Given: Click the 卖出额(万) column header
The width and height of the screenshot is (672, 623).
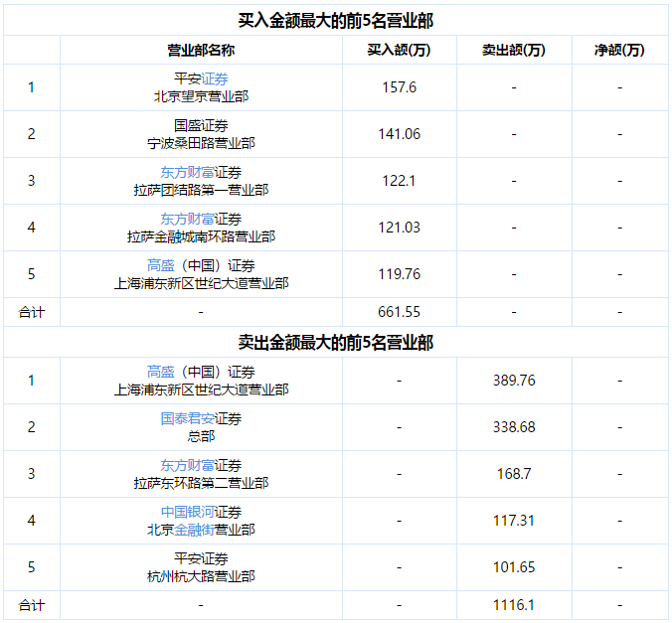Looking at the screenshot, I should pos(513,50).
